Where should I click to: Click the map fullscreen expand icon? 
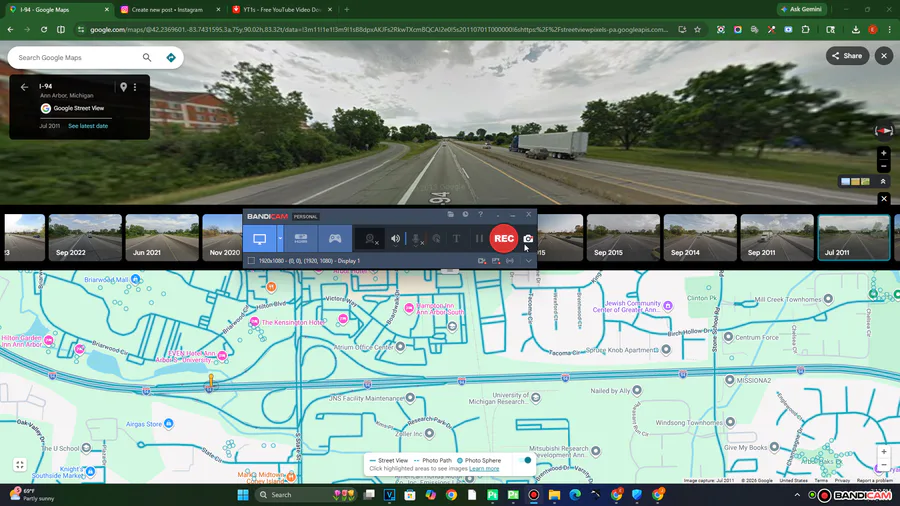20,465
